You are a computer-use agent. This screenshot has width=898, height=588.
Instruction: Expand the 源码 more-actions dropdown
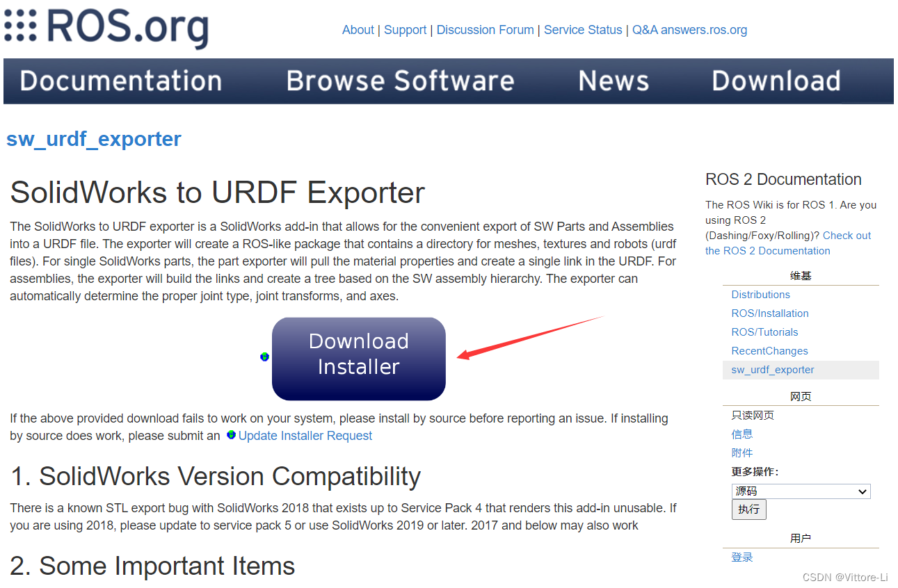click(x=801, y=491)
